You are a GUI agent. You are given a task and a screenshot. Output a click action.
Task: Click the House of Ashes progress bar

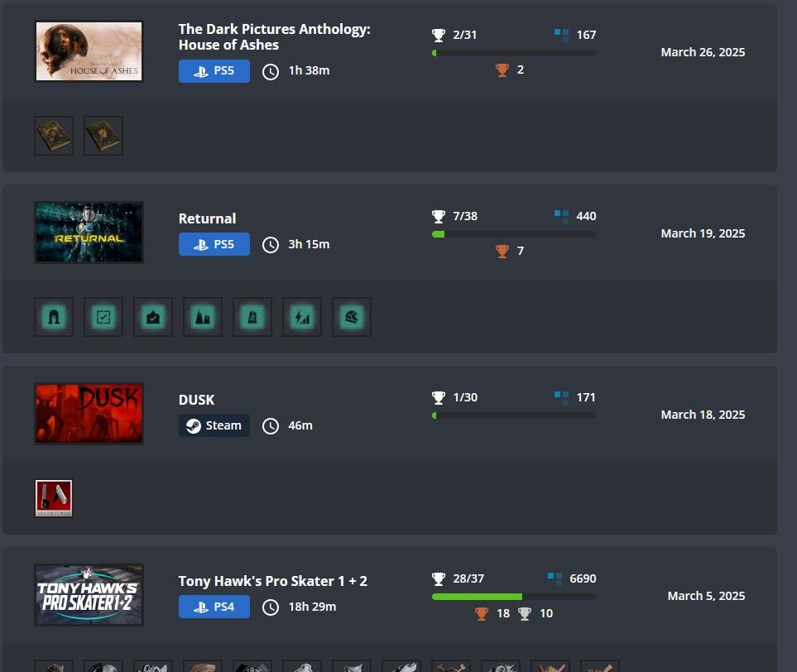coord(514,53)
